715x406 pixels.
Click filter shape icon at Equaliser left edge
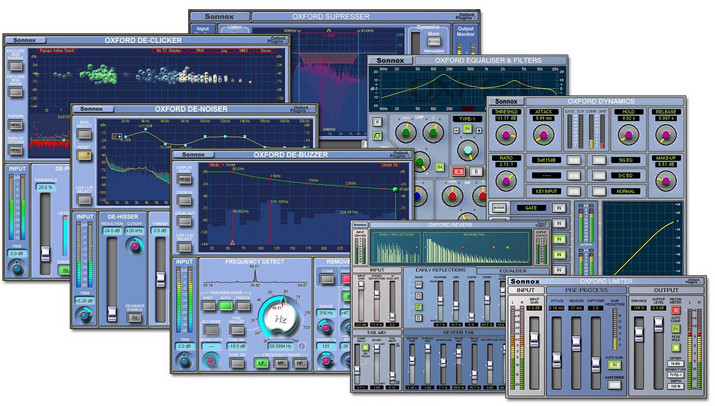pos(378,135)
